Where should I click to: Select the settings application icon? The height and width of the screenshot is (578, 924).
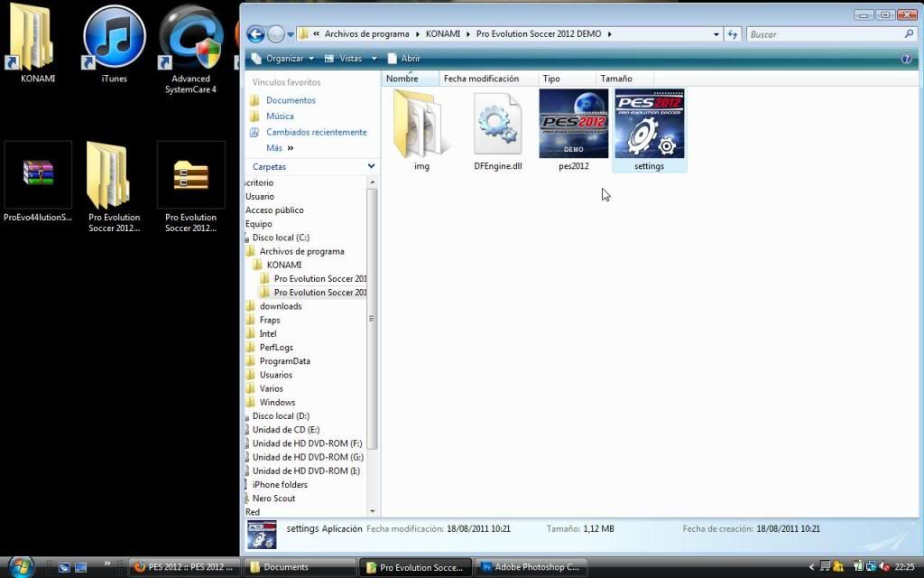[x=649, y=124]
